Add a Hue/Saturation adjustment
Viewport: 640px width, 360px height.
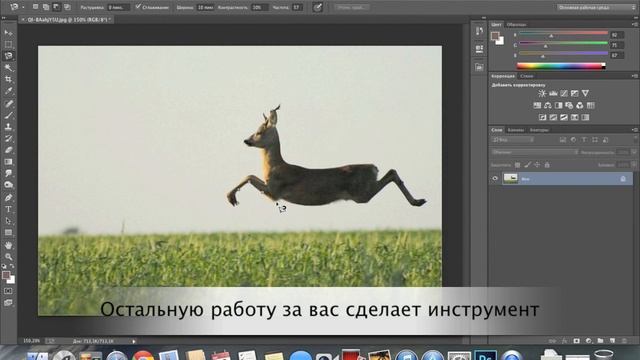[x=537, y=105]
